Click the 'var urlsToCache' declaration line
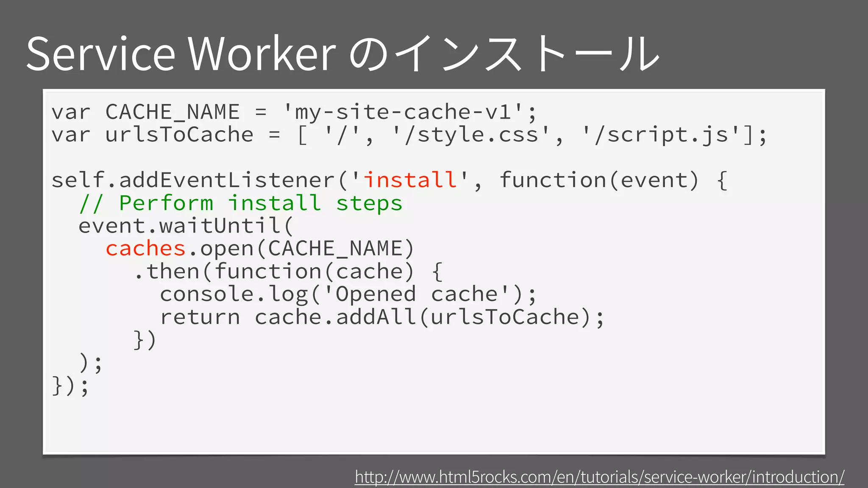The height and width of the screenshot is (488, 868). (152, 135)
